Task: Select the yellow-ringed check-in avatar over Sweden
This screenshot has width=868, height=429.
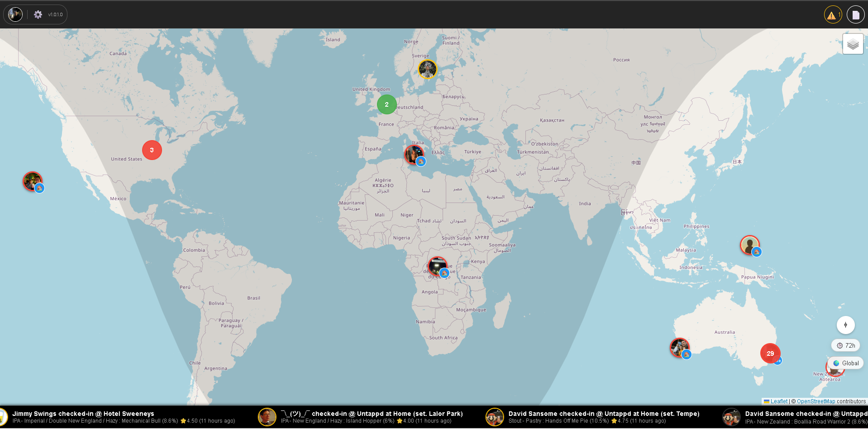Action: (x=427, y=69)
